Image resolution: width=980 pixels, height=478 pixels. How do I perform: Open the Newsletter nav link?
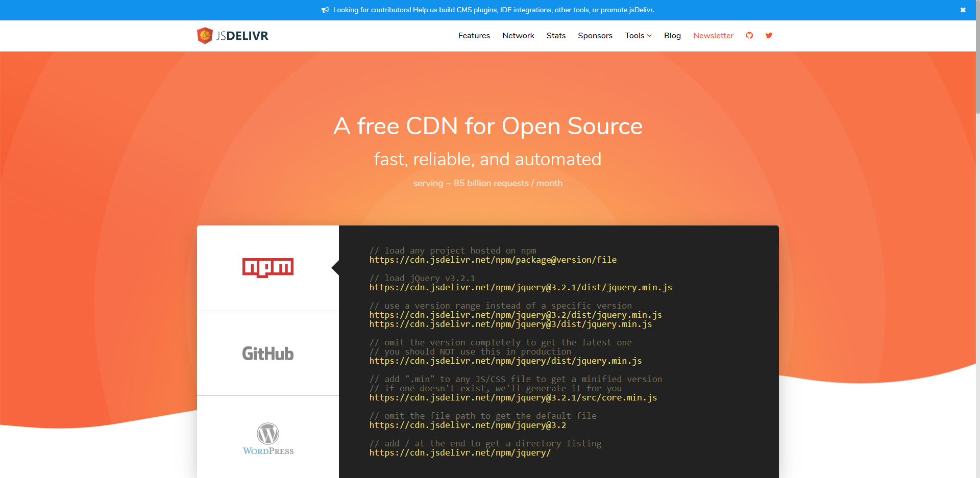(713, 36)
